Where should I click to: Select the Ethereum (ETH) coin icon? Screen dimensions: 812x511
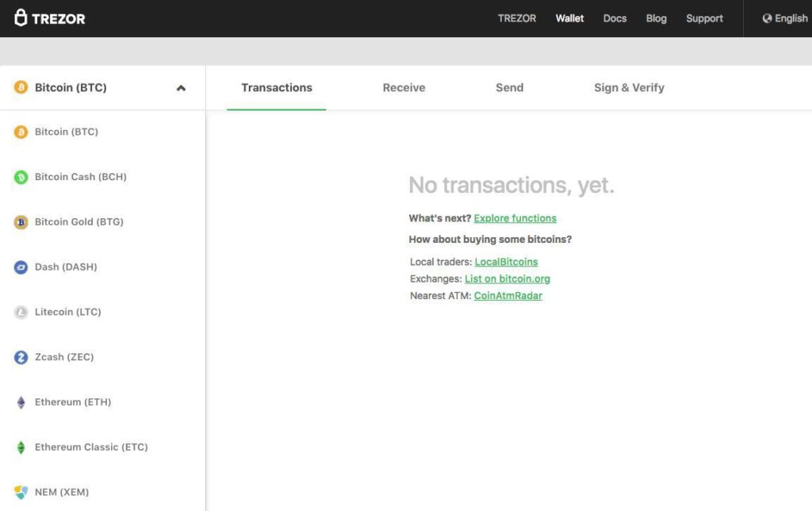pyautogui.click(x=20, y=402)
